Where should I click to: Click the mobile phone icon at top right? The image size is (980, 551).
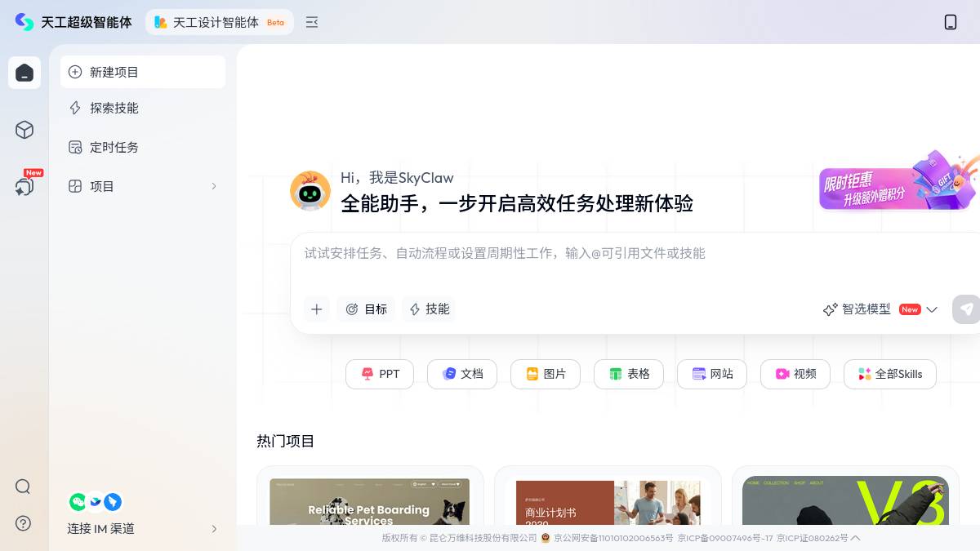pos(951,22)
